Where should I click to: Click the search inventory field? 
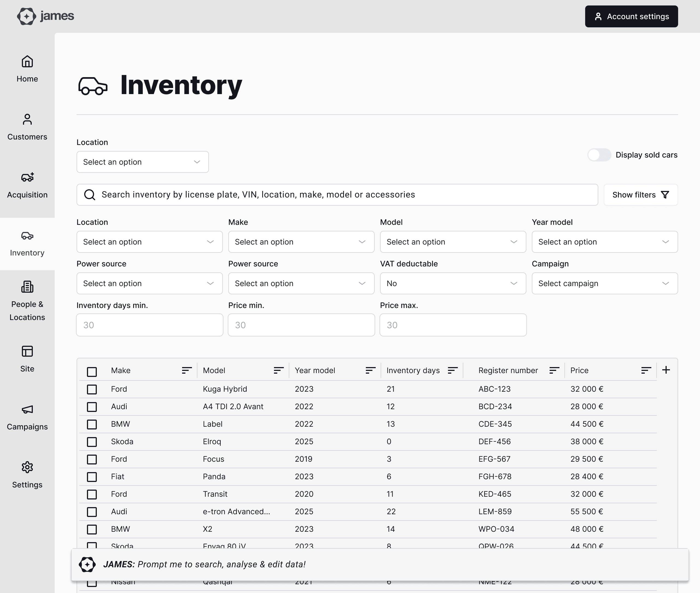click(x=337, y=195)
